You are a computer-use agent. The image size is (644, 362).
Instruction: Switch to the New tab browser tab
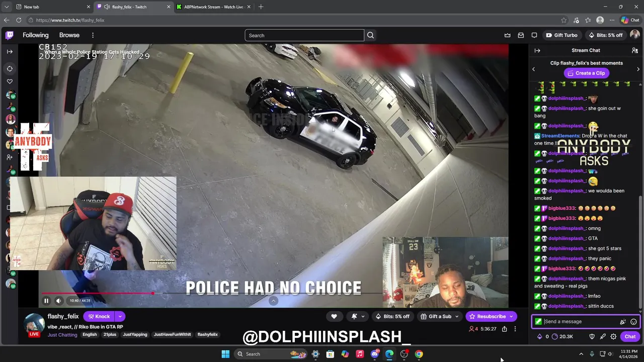pos(52,7)
